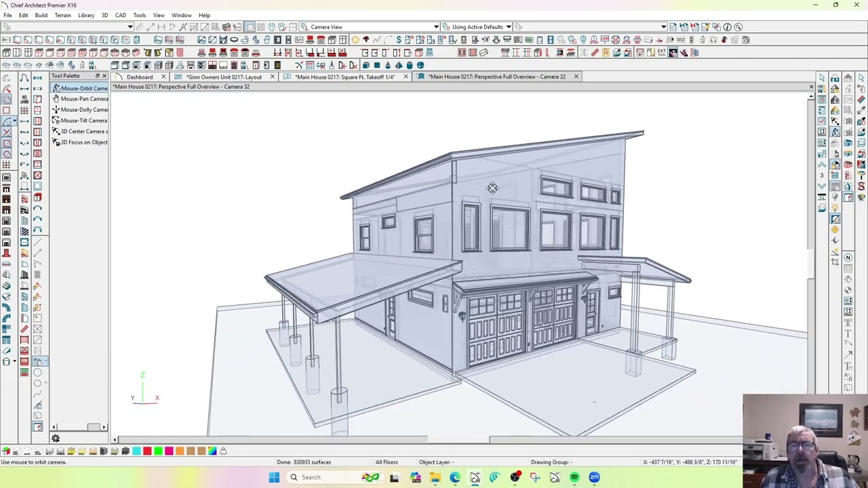The image size is (868, 488).
Task: Open the CAD menu
Action: 120,15
